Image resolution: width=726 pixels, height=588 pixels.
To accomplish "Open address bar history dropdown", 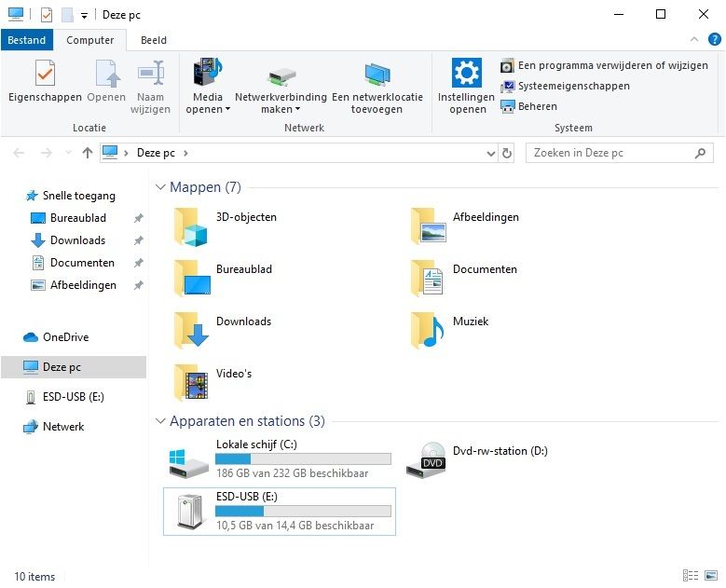I will coord(491,153).
